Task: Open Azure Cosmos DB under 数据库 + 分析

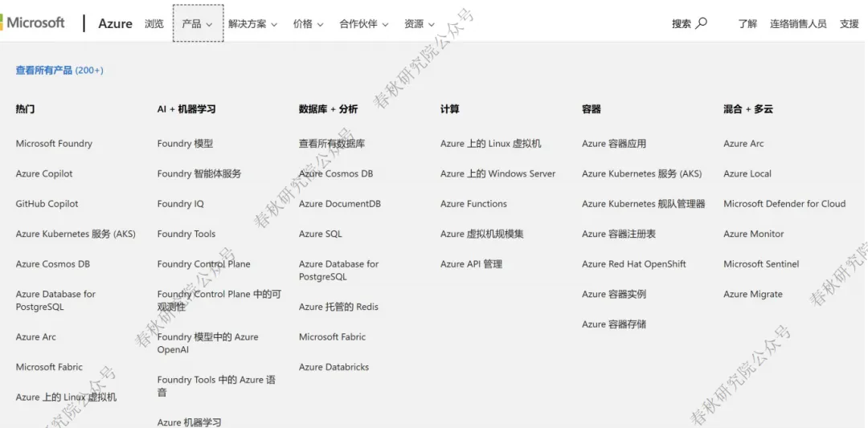Action: pyautogui.click(x=336, y=173)
